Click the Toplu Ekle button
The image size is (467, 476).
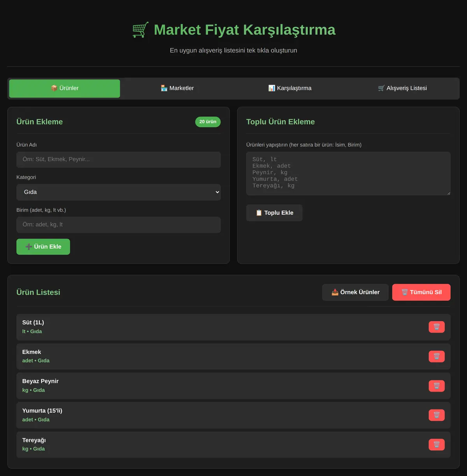[x=274, y=213]
